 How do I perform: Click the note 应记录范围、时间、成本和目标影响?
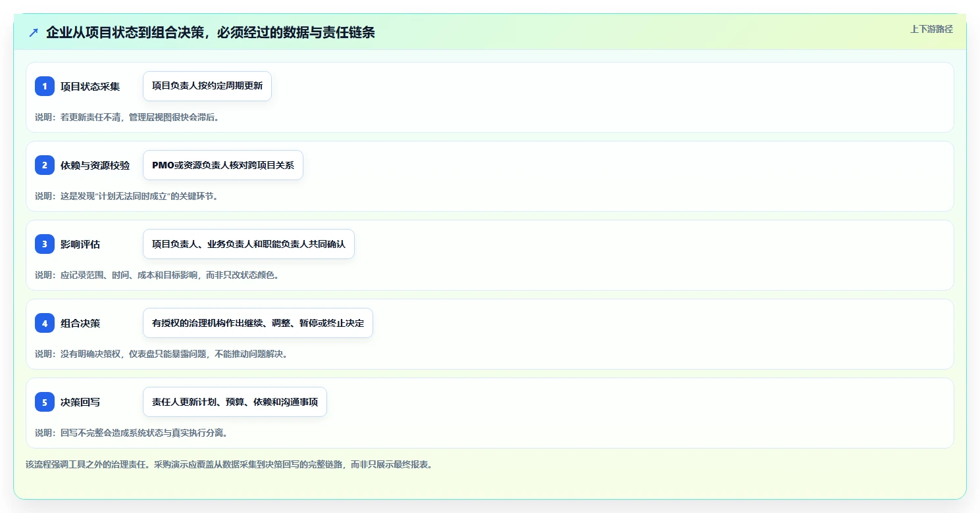[x=157, y=275]
